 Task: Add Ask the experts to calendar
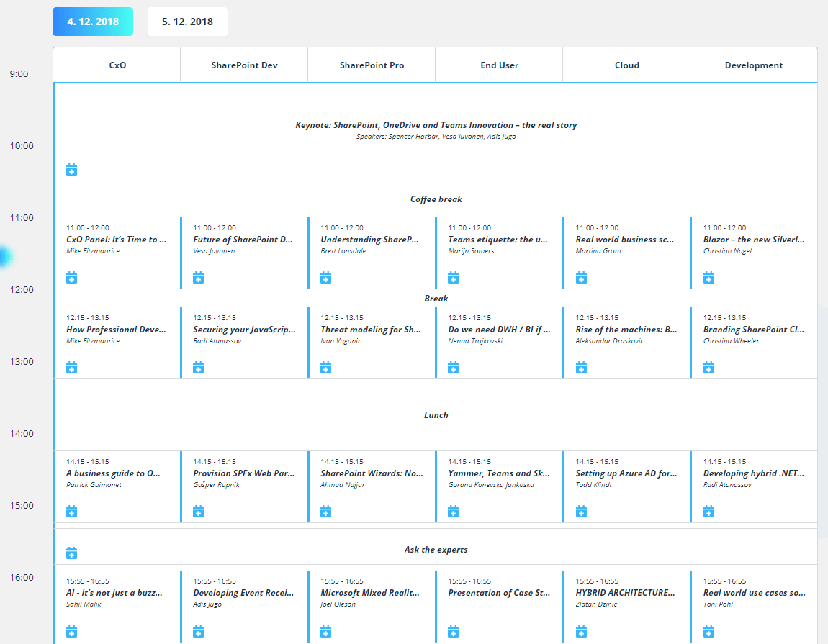(71, 553)
